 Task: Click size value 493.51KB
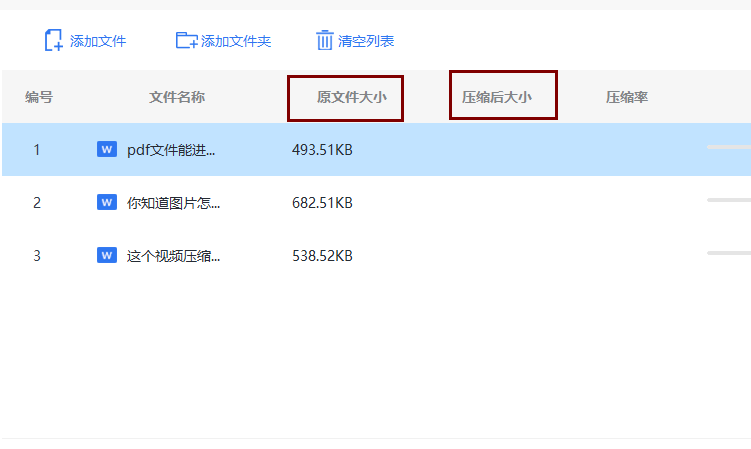pos(322,150)
